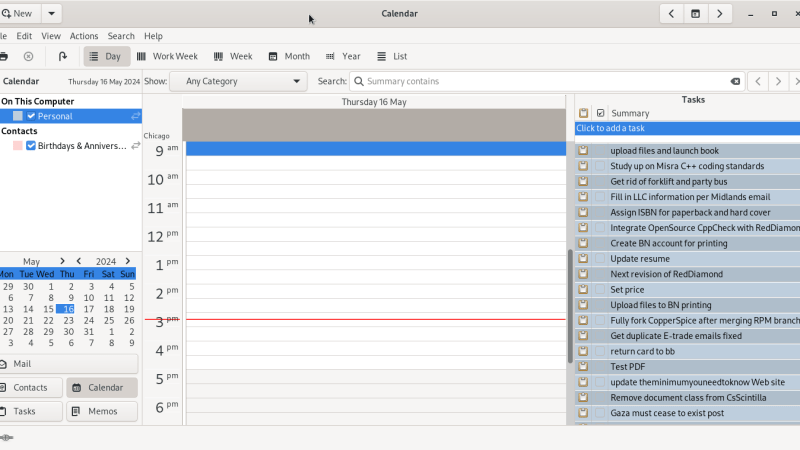Open the Any Category dropdown
Image resolution: width=800 pixels, height=450 pixels.
pos(238,82)
